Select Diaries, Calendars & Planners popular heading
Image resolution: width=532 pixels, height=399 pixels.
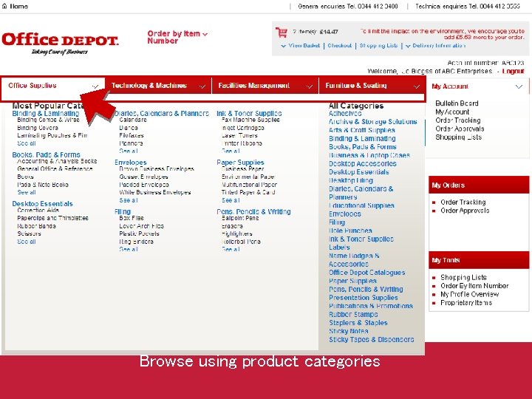tap(162, 113)
